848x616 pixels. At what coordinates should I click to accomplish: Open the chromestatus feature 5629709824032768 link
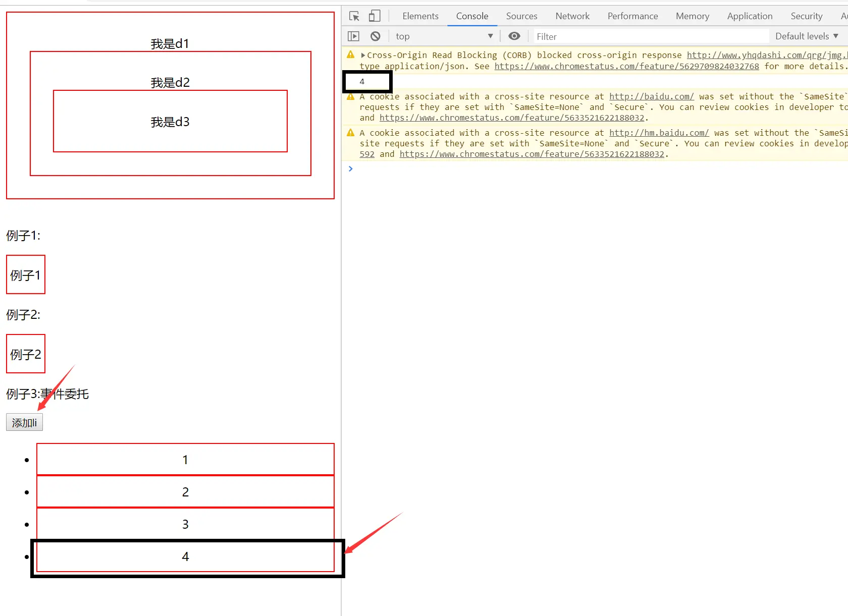(627, 67)
